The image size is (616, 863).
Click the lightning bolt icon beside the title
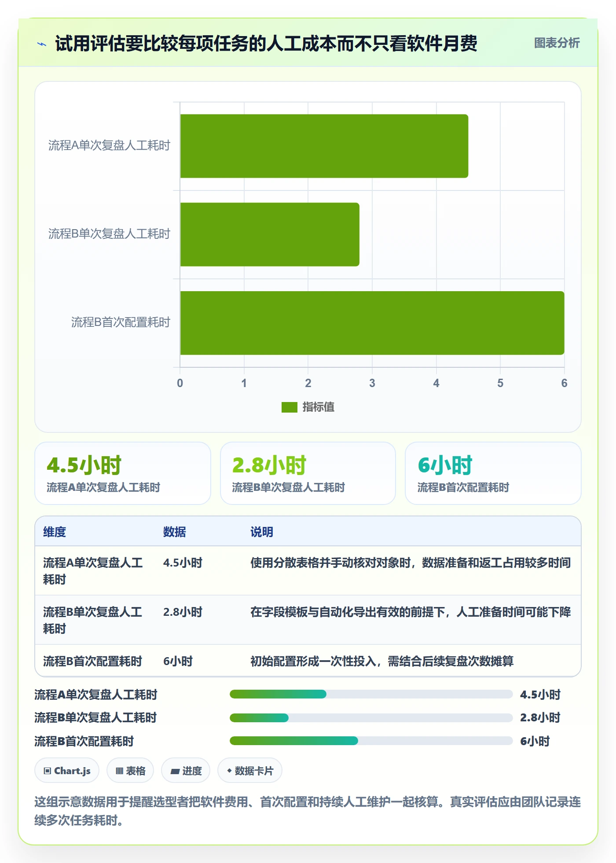(x=42, y=44)
